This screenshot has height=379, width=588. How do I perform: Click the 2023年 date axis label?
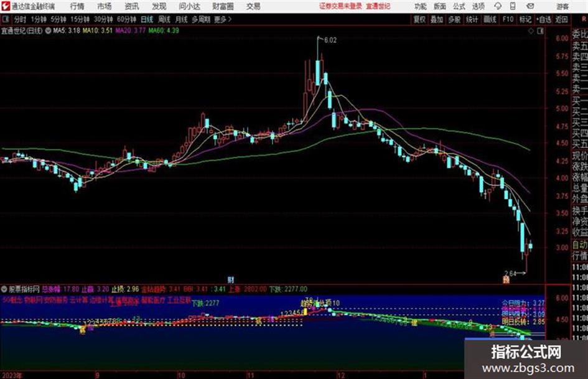point(12,375)
